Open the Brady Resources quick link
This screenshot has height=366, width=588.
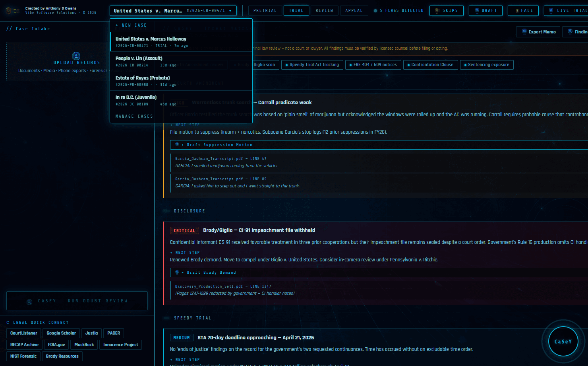[62, 356]
